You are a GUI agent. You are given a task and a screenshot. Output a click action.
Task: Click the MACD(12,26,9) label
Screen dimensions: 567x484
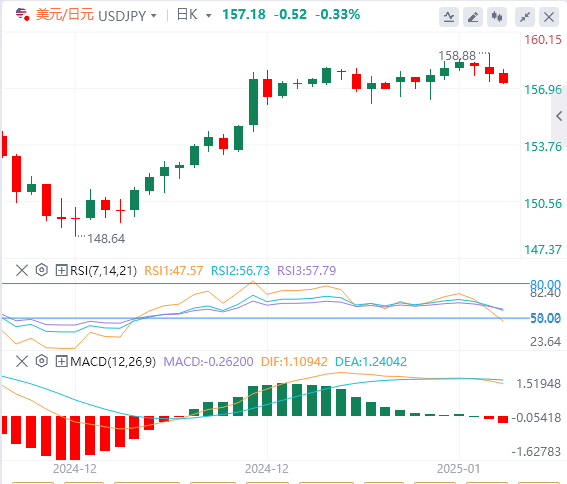(113, 361)
